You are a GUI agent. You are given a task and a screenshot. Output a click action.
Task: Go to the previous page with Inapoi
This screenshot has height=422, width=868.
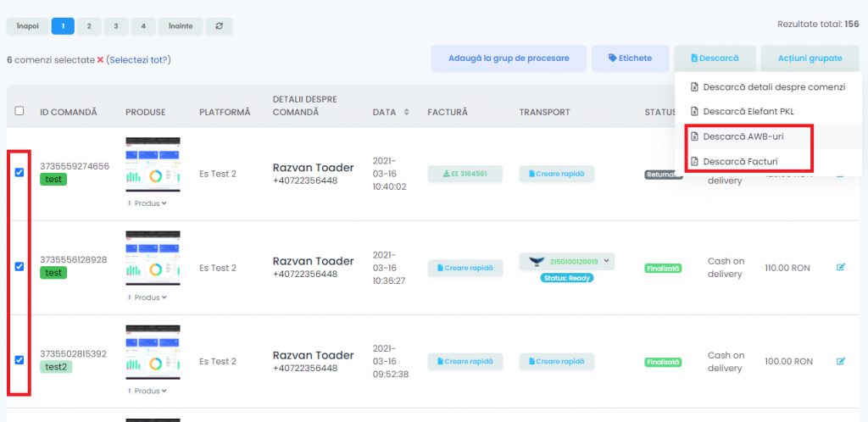(x=28, y=26)
